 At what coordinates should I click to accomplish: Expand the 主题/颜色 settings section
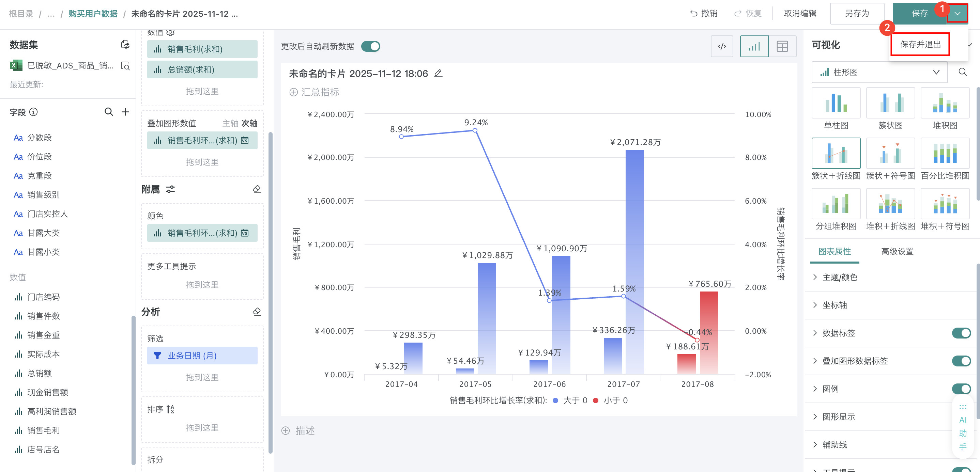coord(839,277)
